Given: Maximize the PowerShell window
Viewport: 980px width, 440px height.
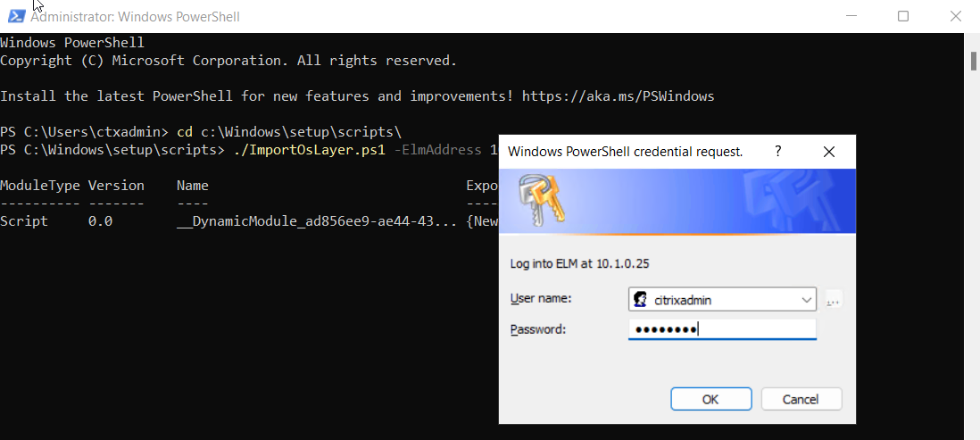Looking at the screenshot, I should pos(903,16).
